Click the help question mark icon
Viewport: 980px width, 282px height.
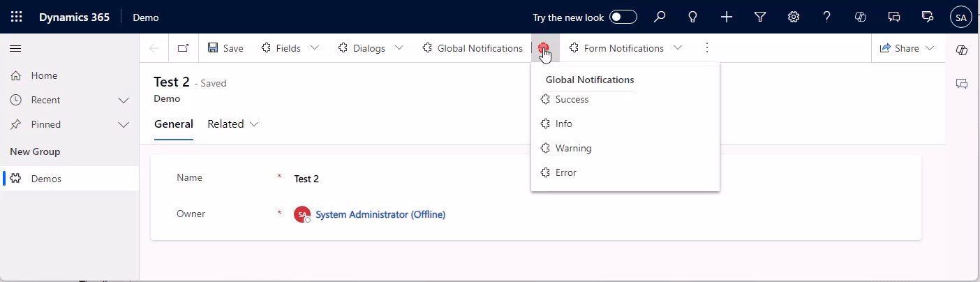tap(827, 17)
